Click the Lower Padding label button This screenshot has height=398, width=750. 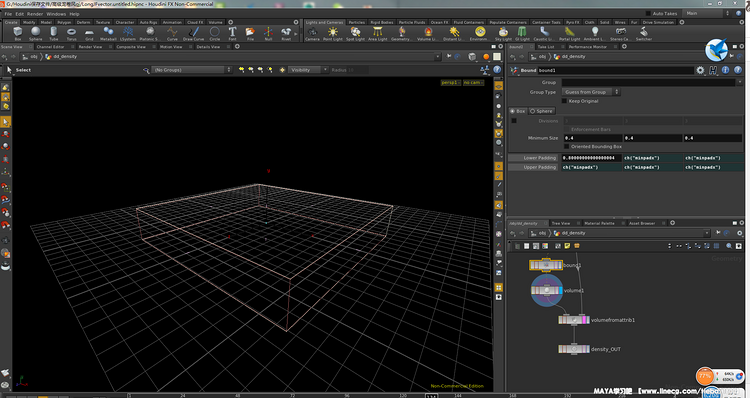coord(533,158)
